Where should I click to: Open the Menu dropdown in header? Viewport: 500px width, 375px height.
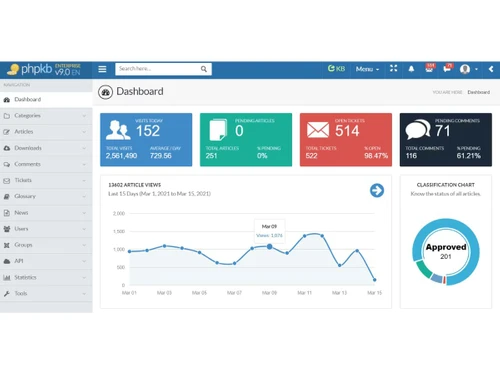click(x=367, y=69)
